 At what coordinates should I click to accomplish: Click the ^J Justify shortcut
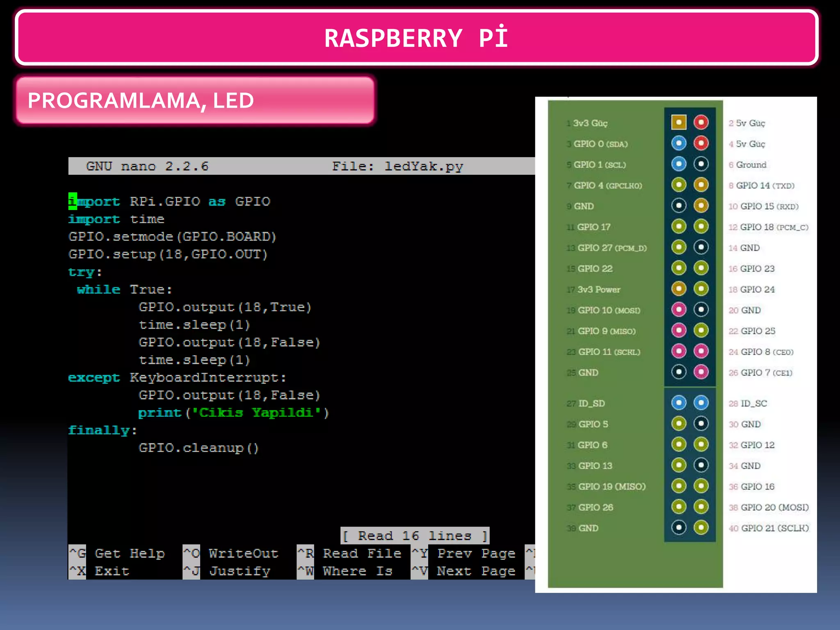(x=227, y=571)
